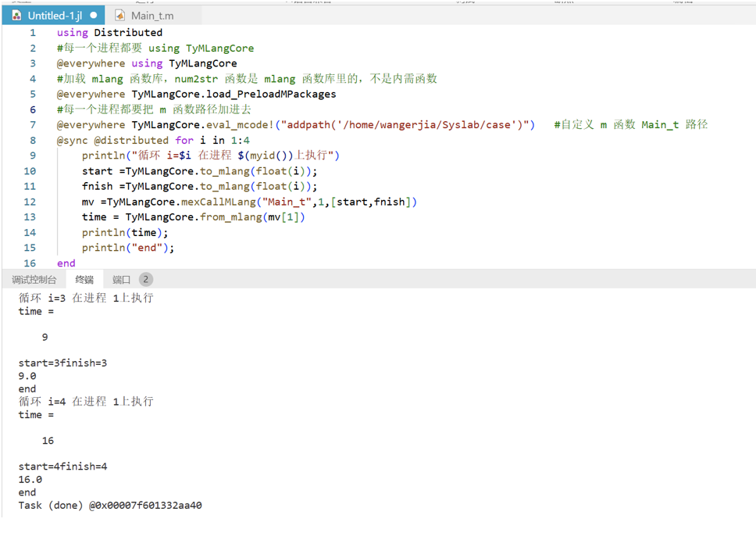Click line number 8 in the gutter
Viewport: 756px width, 533px height.
[x=33, y=141]
